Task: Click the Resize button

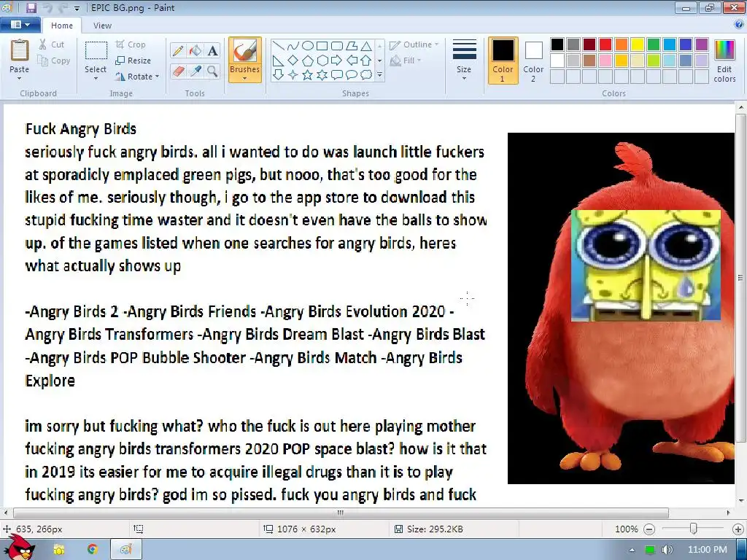Action: coord(133,61)
